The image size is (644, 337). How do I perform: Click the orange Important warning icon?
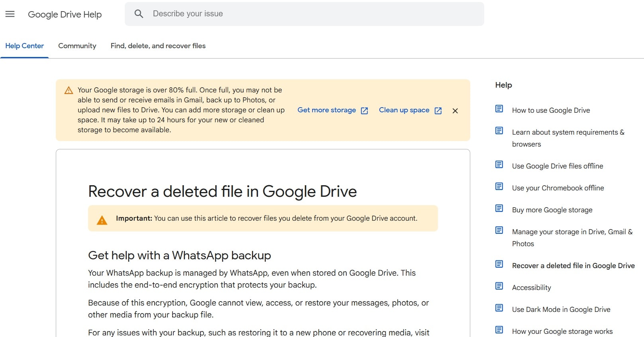tap(102, 220)
